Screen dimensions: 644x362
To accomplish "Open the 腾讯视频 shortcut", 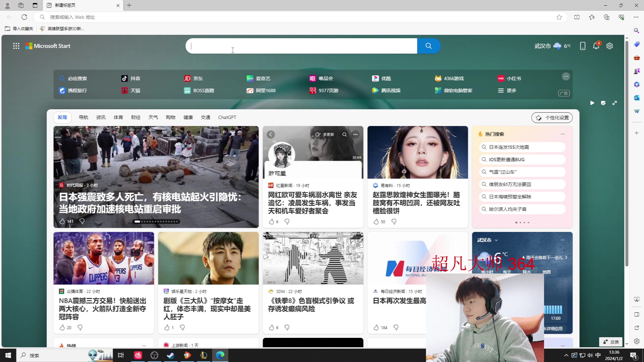I will click(386, 90).
